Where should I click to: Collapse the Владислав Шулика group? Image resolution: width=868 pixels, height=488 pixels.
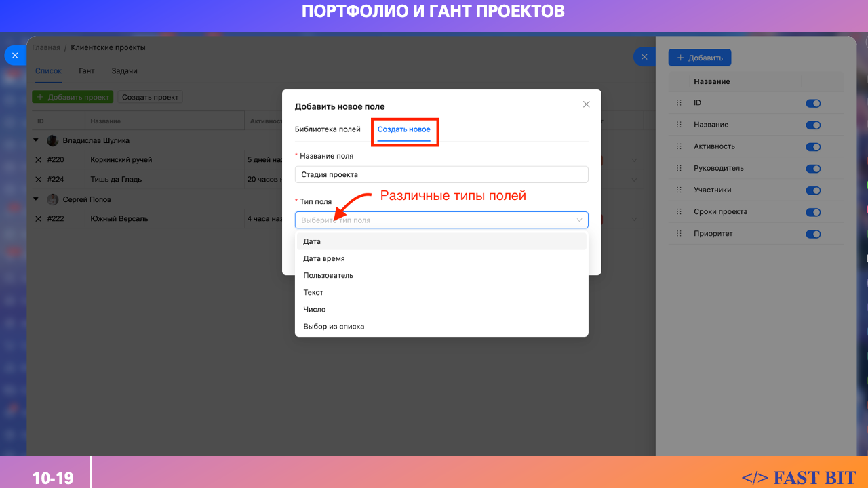36,140
